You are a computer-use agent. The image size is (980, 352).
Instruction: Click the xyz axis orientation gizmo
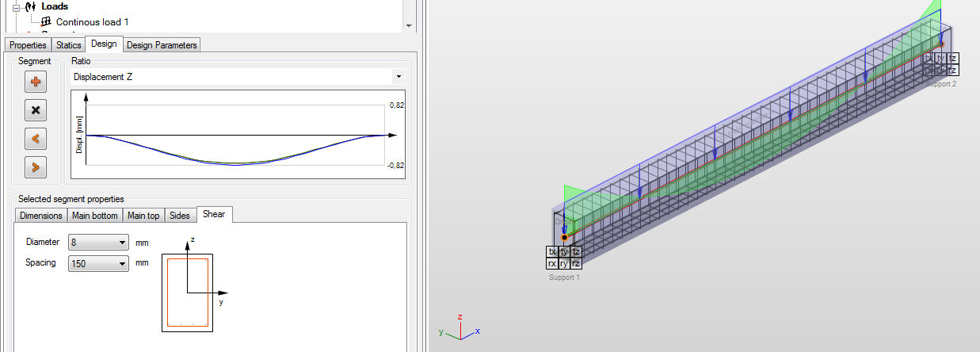(459, 327)
